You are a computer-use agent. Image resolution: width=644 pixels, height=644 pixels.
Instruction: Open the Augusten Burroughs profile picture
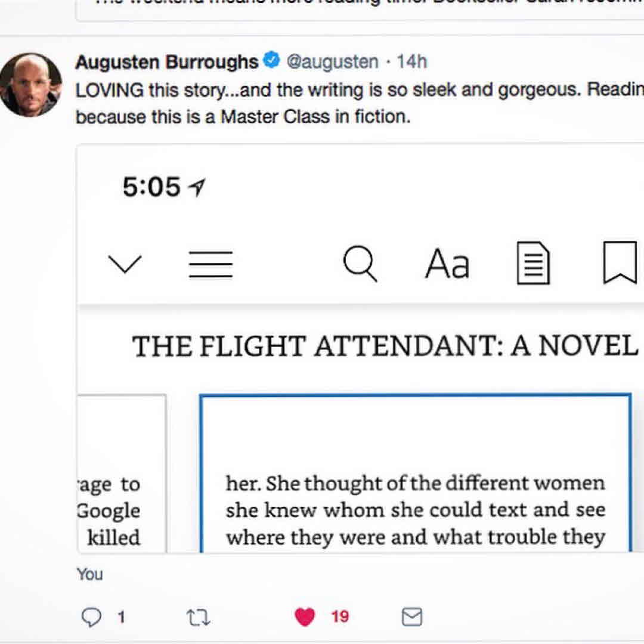pyautogui.click(x=30, y=85)
